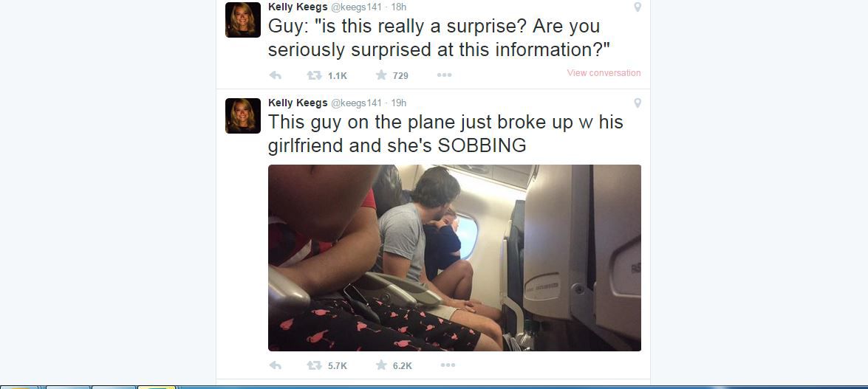Screen dimensions: 868x389
Task: Click location pin on the 19h tweet
Action: (x=638, y=103)
